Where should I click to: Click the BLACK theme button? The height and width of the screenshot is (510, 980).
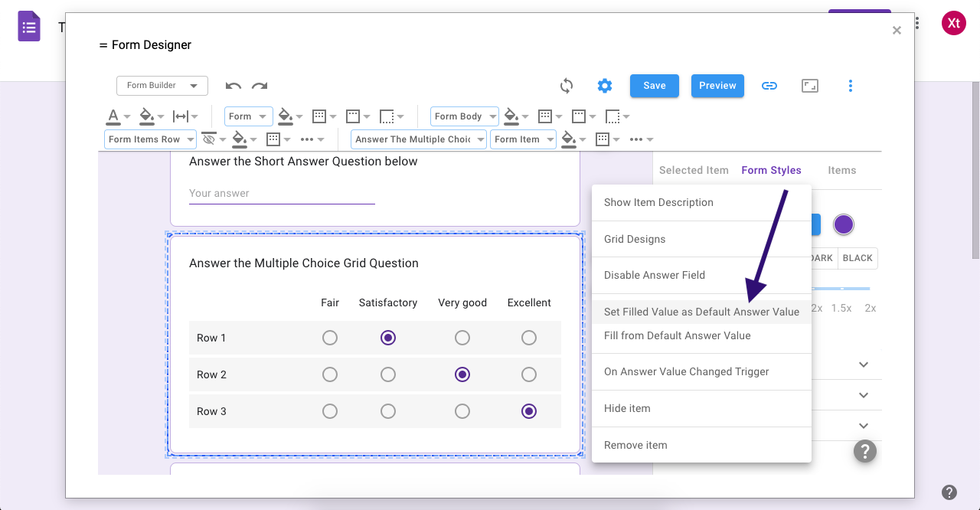pos(857,258)
